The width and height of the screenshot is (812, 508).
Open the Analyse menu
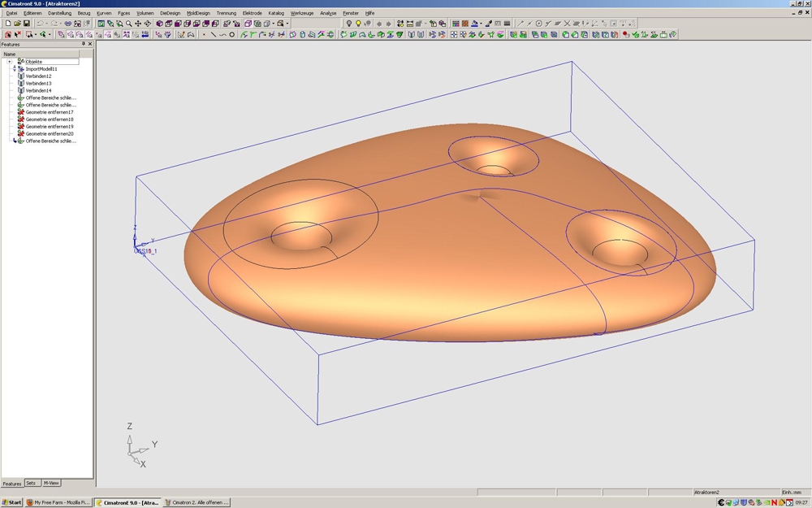(328, 13)
